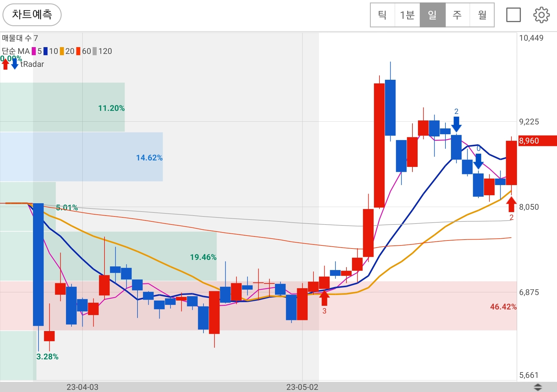Click the 3.28% volume profile label
557x392 pixels.
[47, 357]
